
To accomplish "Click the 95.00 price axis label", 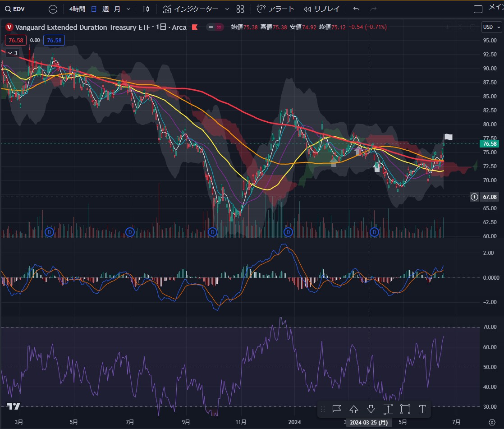I will pyautogui.click(x=490, y=41).
